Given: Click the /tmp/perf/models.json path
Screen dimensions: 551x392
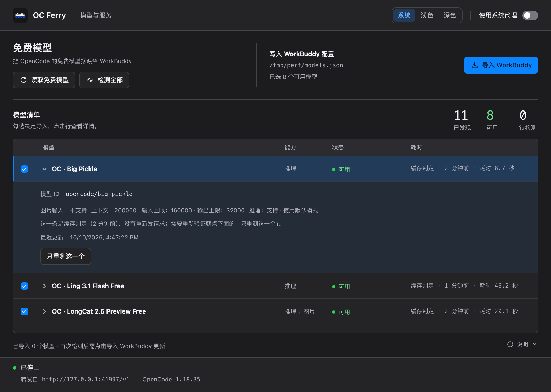Looking at the screenshot, I should click(x=306, y=65).
